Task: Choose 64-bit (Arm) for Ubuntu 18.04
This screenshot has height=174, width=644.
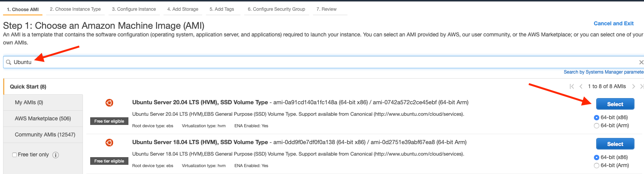Action: tap(597, 166)
